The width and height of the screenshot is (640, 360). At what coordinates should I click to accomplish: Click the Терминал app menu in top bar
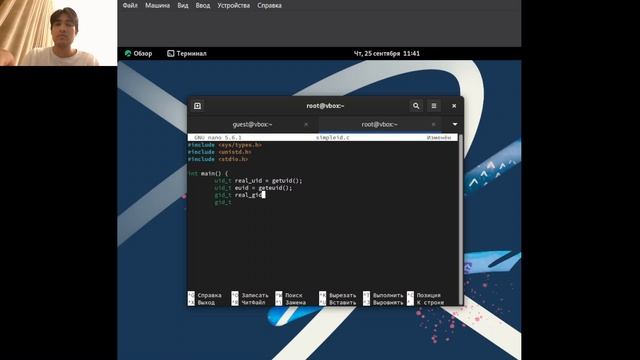[187, 53]
